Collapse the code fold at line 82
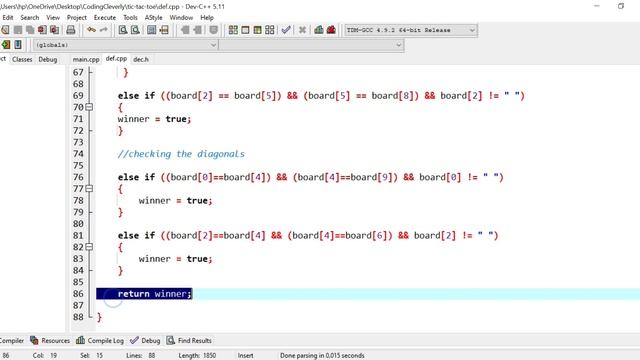 [89, 247]
